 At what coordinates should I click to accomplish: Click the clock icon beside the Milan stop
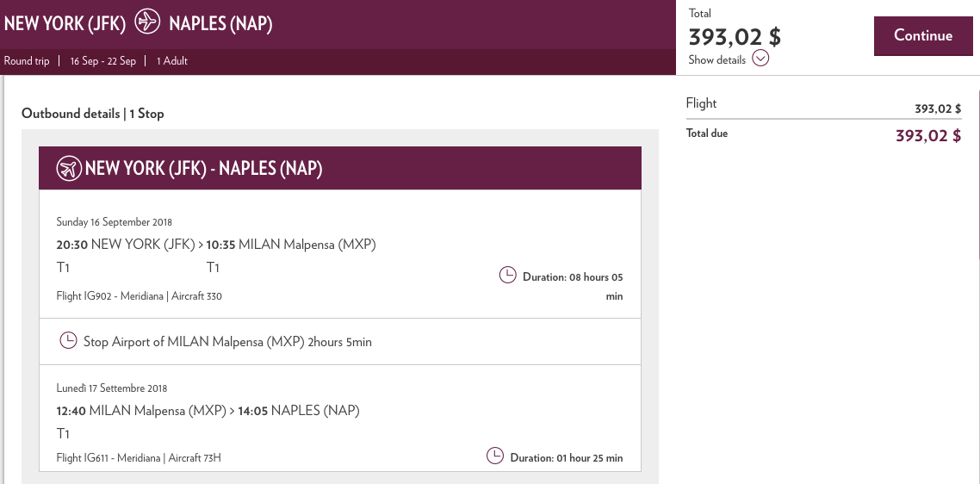(68, 341)
